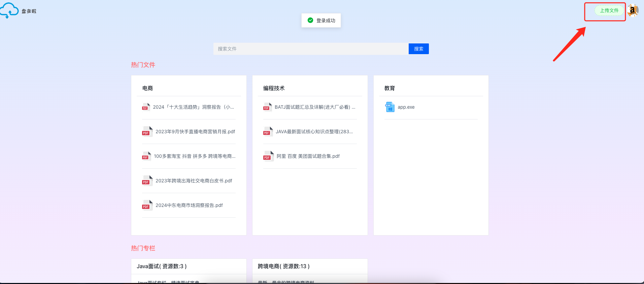Click PDF icon of BATJ面试题汇总及详解
This screenshot has height=284, width=644.
click(x=268, y=107)
